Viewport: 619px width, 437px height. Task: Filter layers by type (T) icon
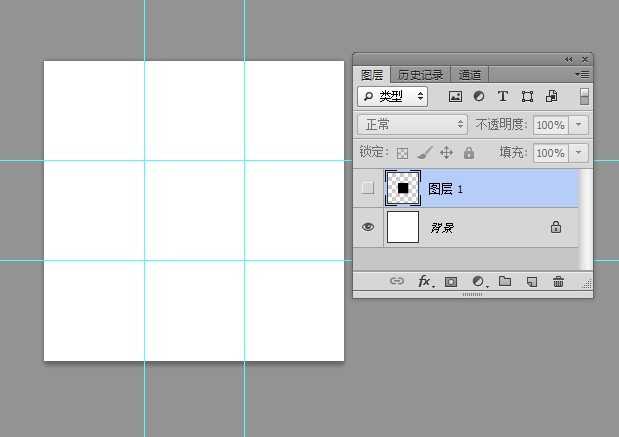coord(502,97)
